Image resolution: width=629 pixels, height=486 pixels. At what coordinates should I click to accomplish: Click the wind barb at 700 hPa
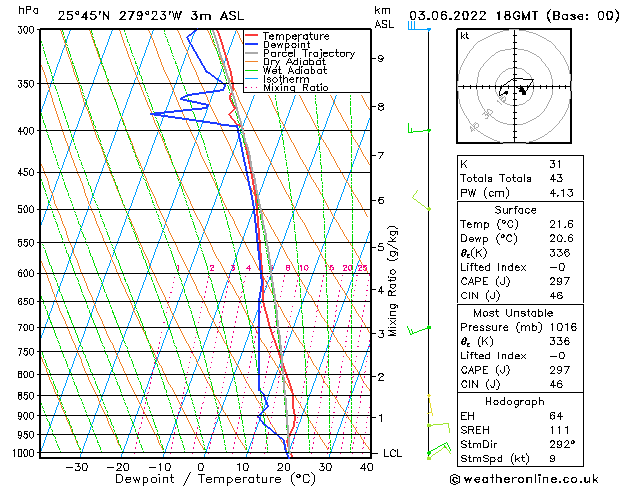click(419, 330)
